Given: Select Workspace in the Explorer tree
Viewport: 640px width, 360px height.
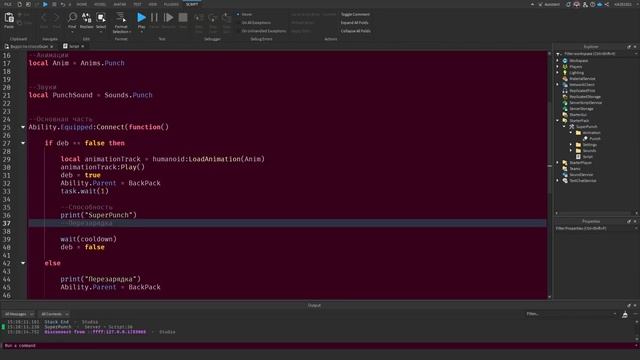Looking at the screenshot, I should click(579, 60).
